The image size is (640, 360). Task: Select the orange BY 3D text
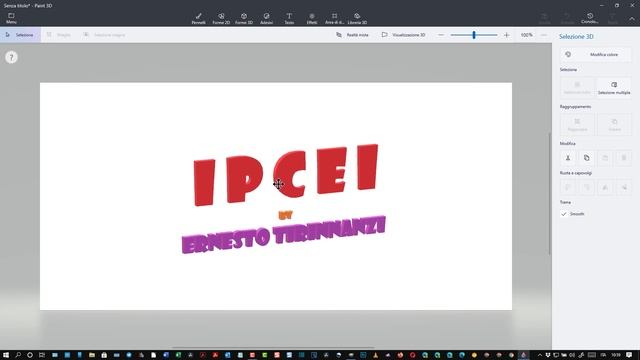[285, 215]
